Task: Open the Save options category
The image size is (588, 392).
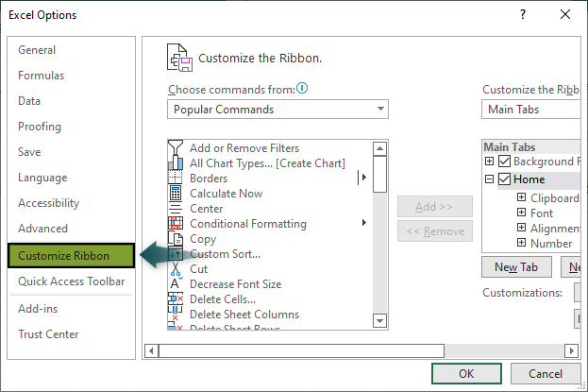Action: [29, 152]
